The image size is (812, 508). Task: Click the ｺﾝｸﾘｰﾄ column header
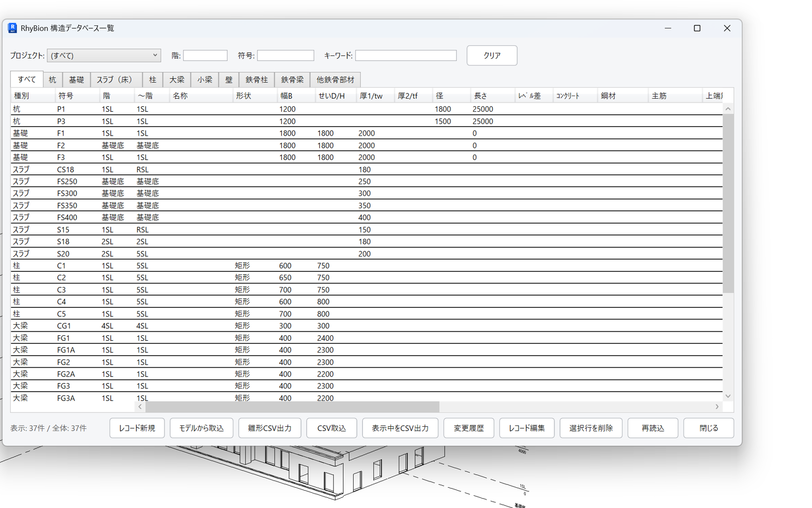(x=575, y=96)
